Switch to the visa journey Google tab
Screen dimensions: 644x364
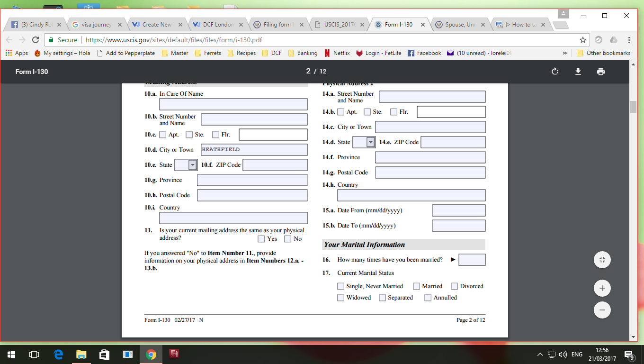point(97,25)
